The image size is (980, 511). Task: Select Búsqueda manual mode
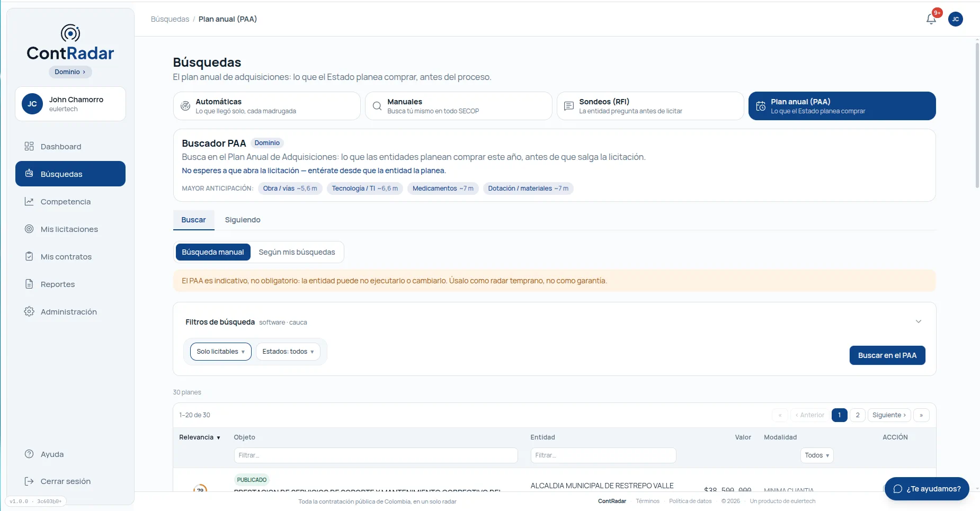(x=213, y=252)
